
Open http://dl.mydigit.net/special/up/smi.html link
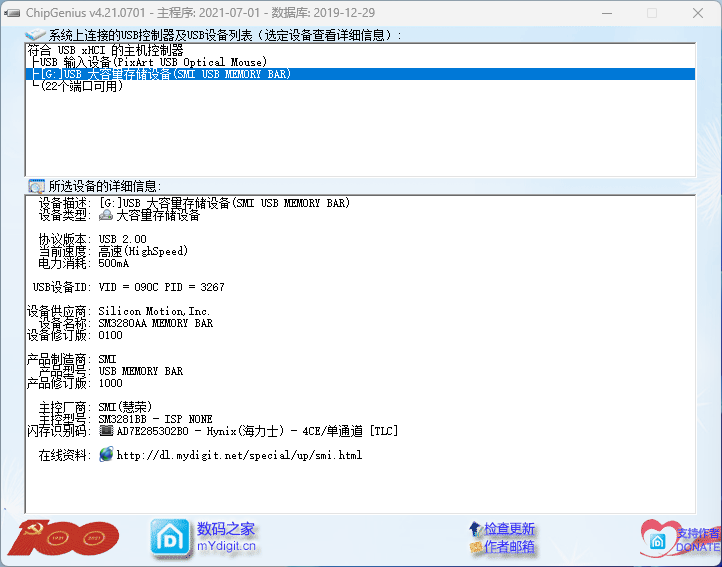click(x=239, y=455)
